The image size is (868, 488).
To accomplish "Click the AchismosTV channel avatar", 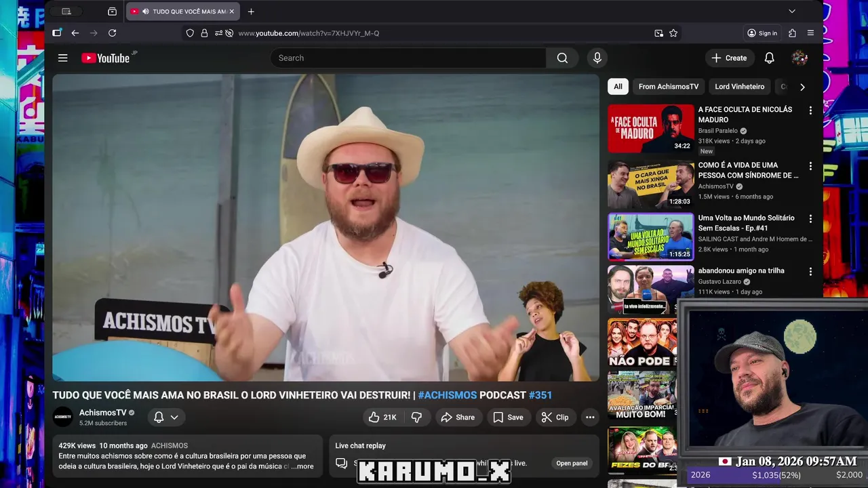I will [63, 417].
